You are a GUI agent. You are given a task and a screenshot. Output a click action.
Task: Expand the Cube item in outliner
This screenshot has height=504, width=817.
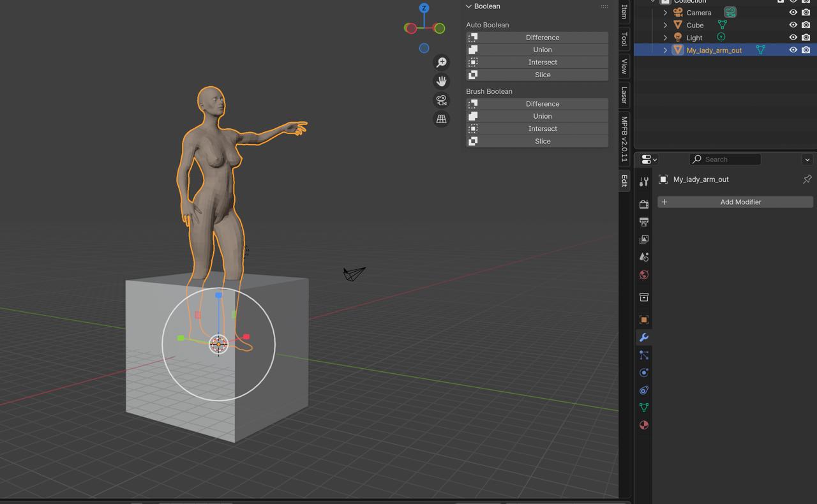(665, 25)
